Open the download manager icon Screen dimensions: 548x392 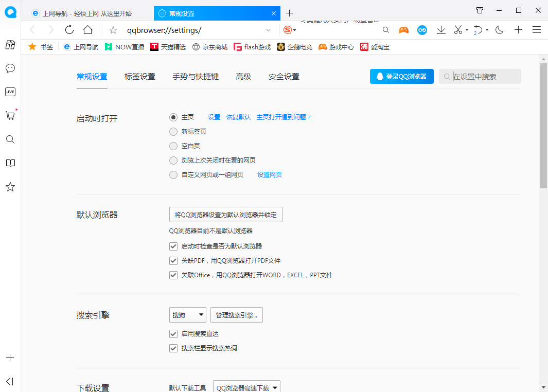(x=441, y=30)
